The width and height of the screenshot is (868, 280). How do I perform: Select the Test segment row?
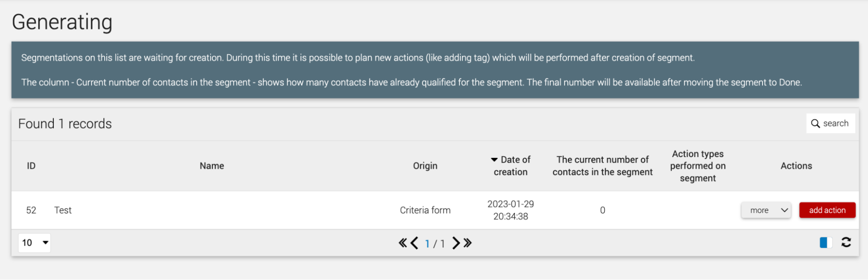(435, 210)
